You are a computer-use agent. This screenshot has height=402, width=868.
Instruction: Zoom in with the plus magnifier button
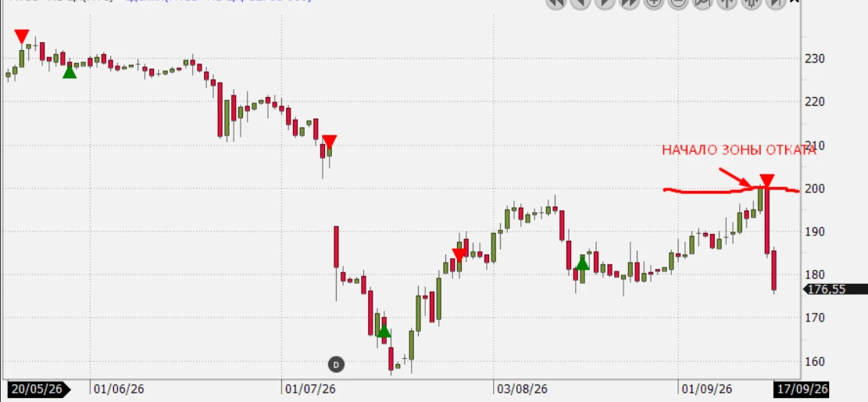(654, 3)
